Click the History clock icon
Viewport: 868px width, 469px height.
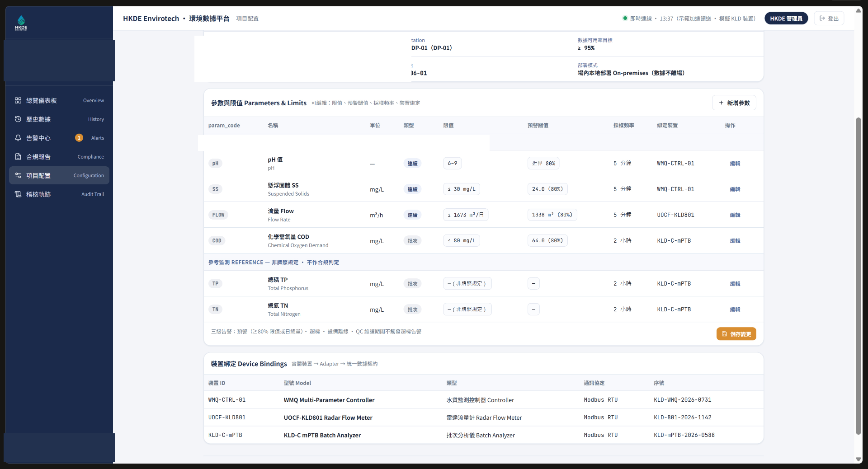point(18,119)
